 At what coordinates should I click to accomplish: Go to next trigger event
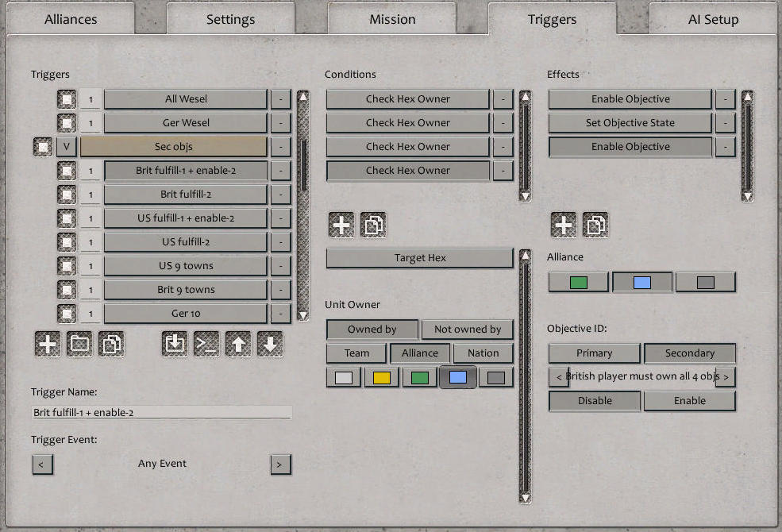click(281, 465)
